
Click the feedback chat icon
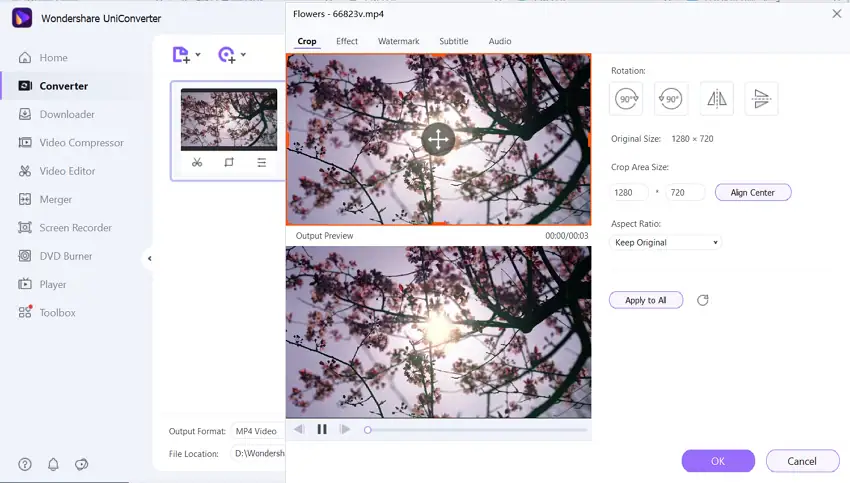tap(81, 464)
